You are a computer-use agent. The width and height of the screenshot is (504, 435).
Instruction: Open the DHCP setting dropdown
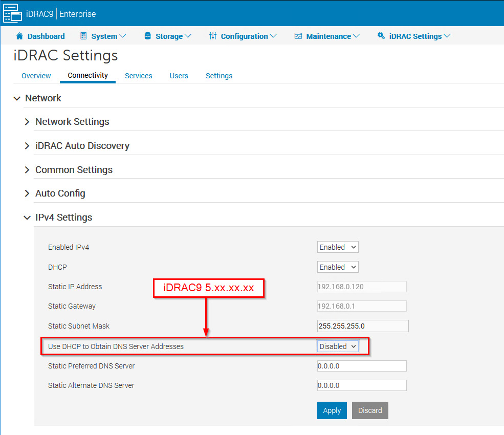click(x=337, y=267)
